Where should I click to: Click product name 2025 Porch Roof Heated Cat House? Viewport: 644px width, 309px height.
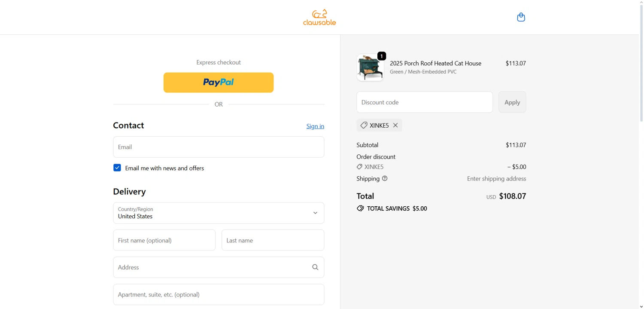[435, 63]
